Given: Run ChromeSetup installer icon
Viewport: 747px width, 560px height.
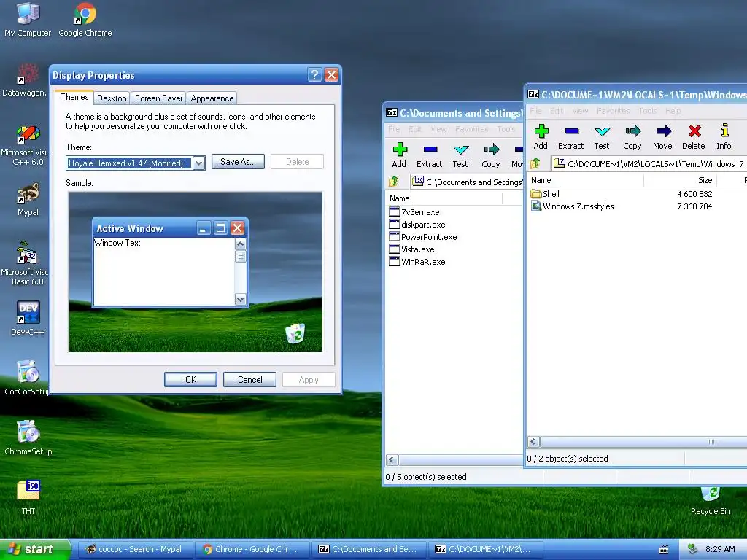Looking at the screenshot, I should tap(28, 438).
